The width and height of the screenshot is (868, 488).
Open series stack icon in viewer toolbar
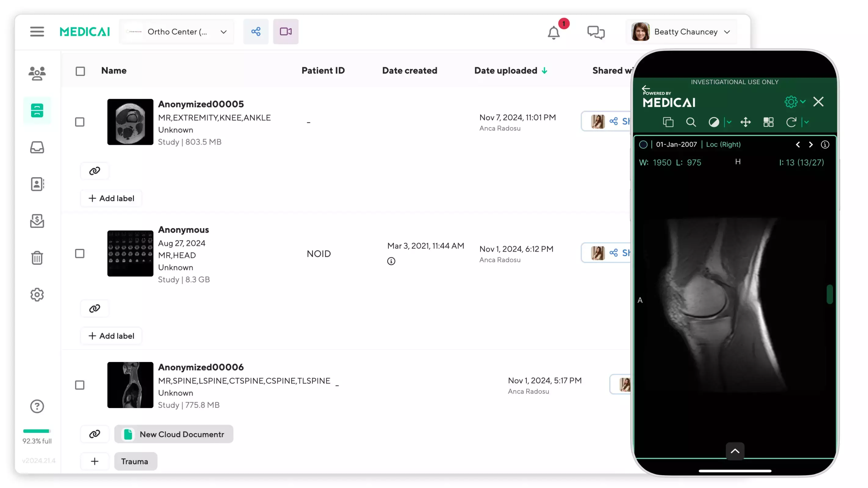click(x=668, y=122)
